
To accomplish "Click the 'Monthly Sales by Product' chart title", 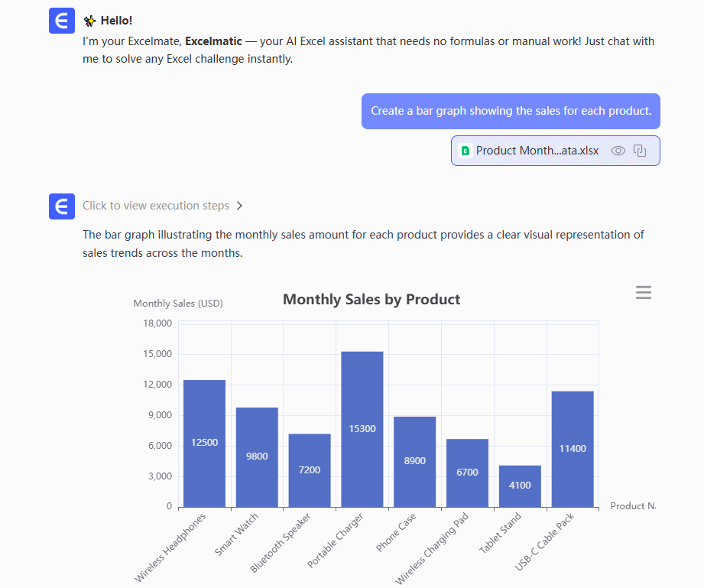I will click(371, 300).
